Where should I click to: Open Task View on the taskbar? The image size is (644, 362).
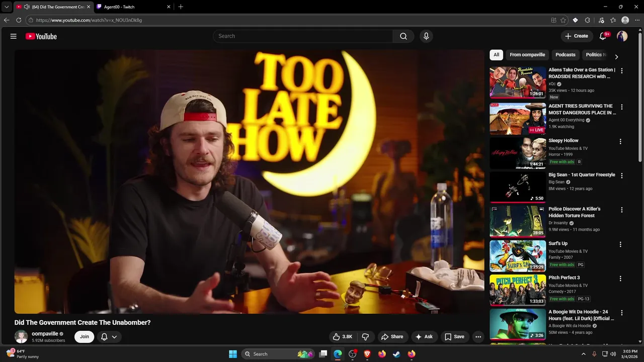coord(324,354)
